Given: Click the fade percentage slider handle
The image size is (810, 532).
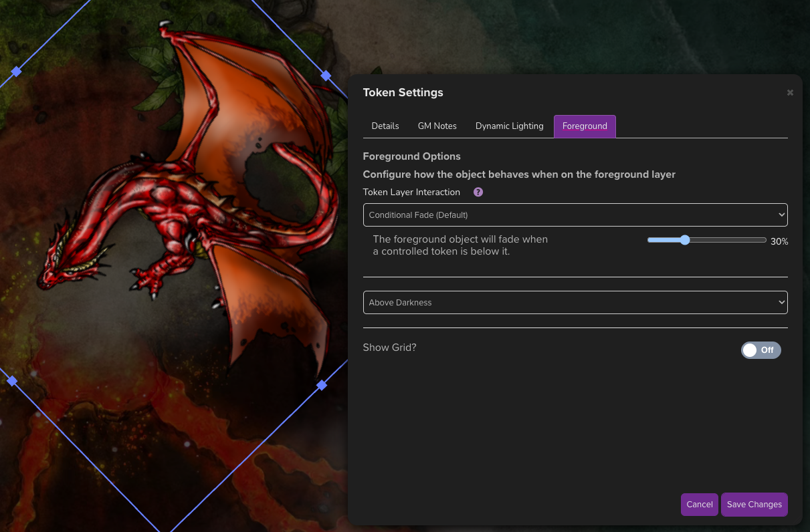Looking at the screenshot, I should tap(684, 240).
